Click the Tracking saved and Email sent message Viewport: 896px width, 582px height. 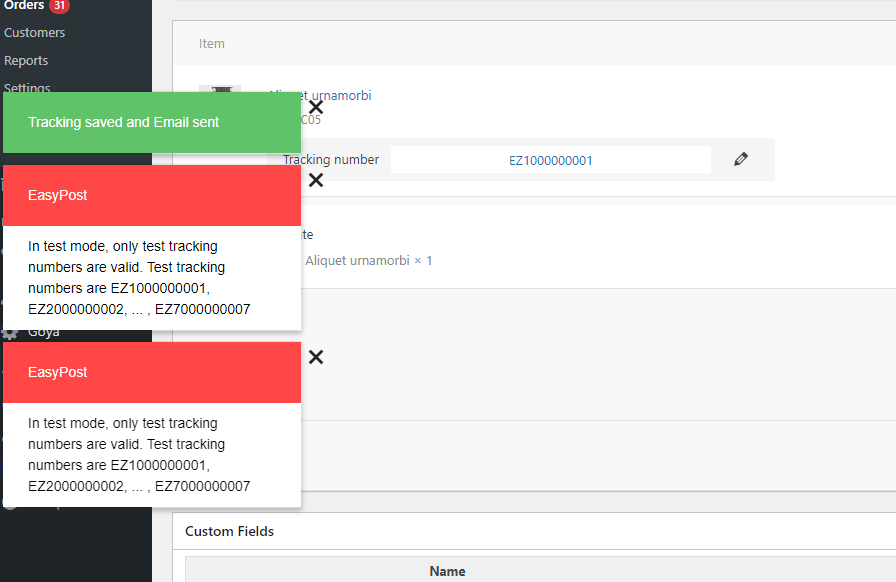click(x=123, y=122)
